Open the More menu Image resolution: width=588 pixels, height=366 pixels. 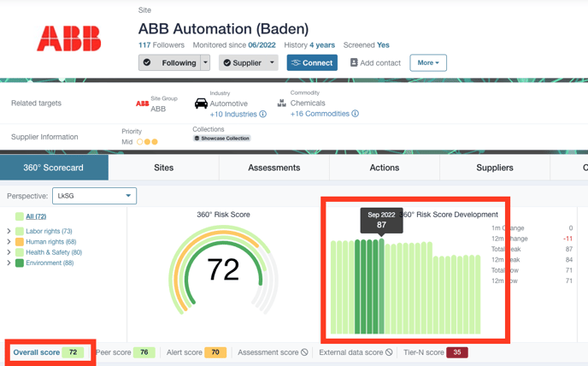428,62
